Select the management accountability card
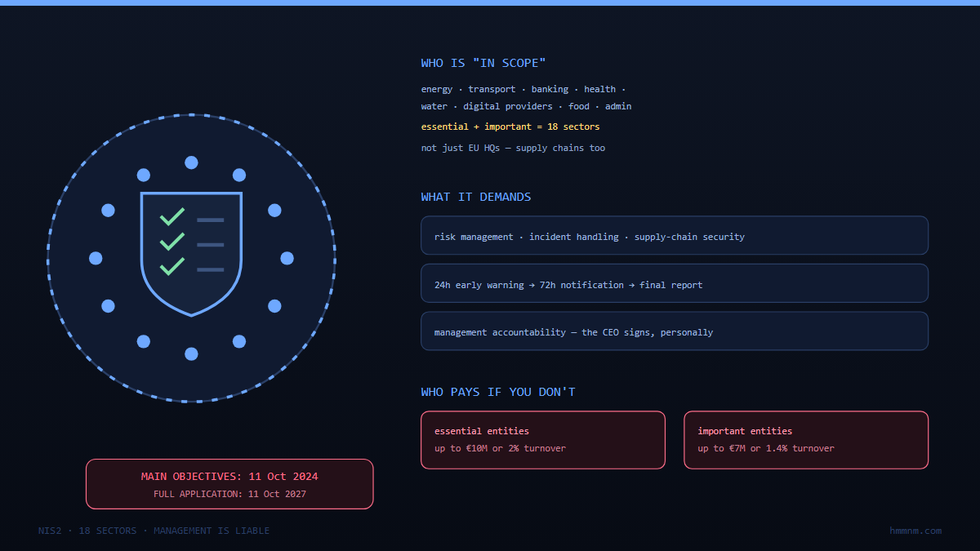The height and width of the screenshot is (551, 980). click(x=675, y=331)
